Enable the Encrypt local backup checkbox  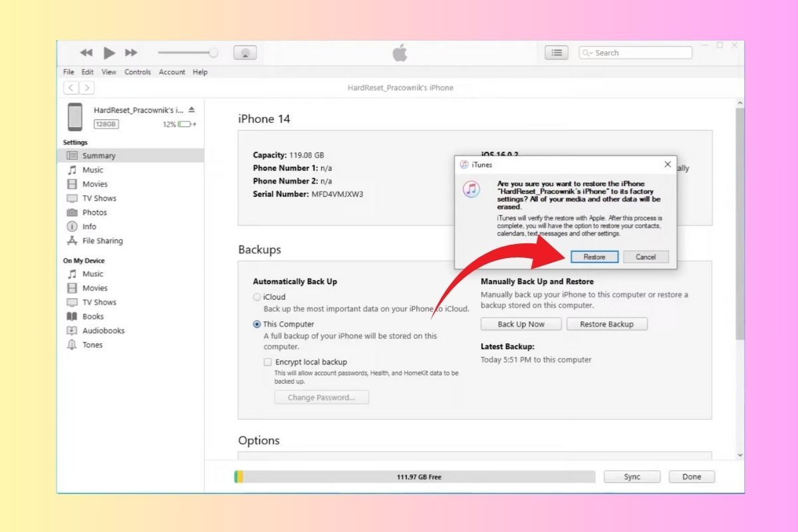267,362
